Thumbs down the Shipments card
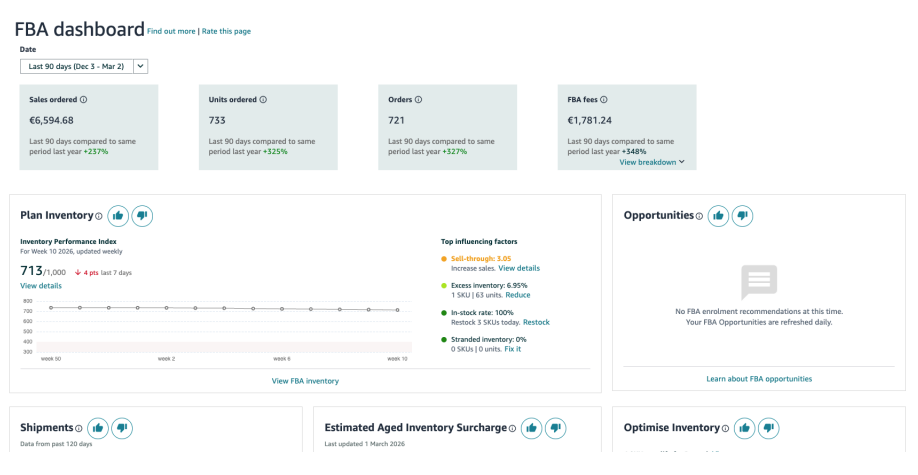The width and height of the screenshot is (918, 475). (x=122, y=428)
